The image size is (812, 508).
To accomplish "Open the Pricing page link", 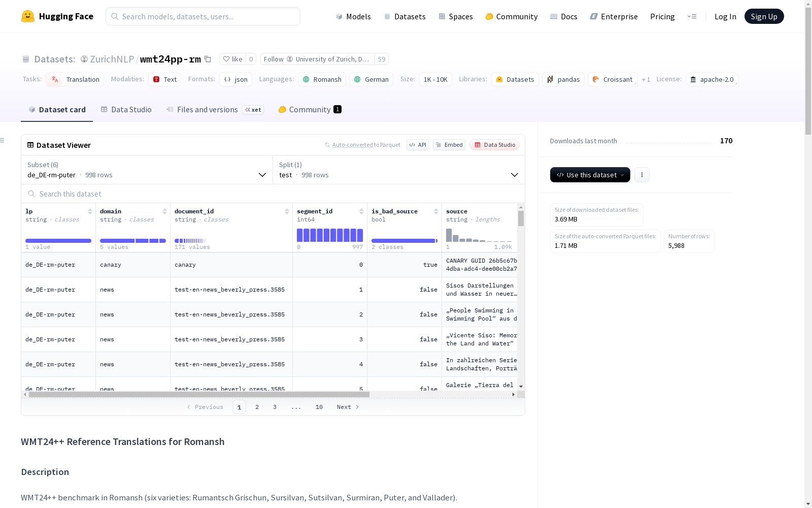I will [x=662, y=16].
